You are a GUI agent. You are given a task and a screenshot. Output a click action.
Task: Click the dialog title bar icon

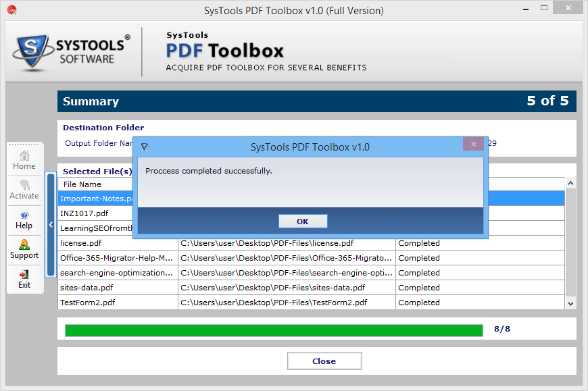click(145, 147)
